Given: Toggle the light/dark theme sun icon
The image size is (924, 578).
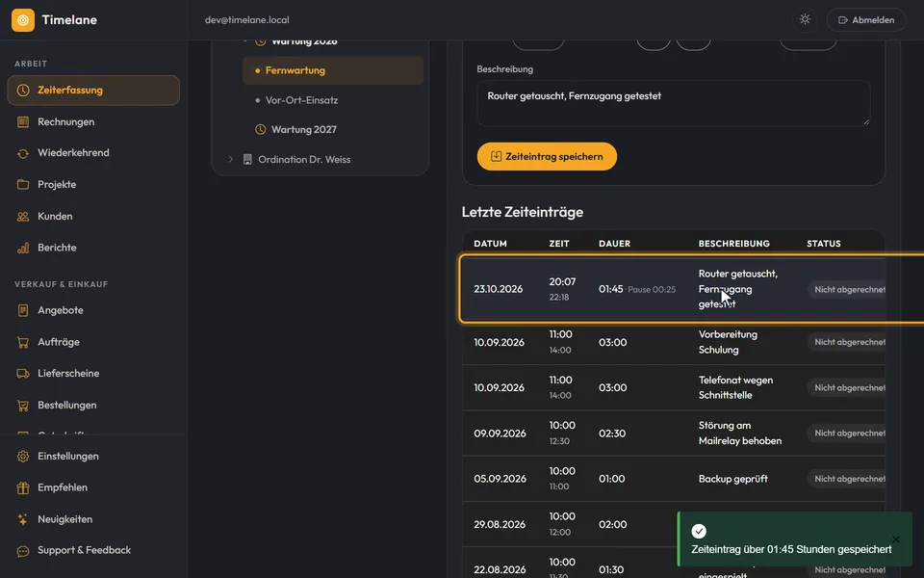Looking at the screenshot, I should click(805, 19).
